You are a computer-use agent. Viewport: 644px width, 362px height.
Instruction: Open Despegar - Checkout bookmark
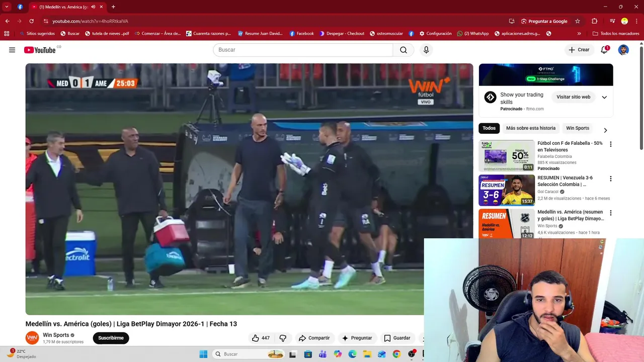tap(342, 34)
